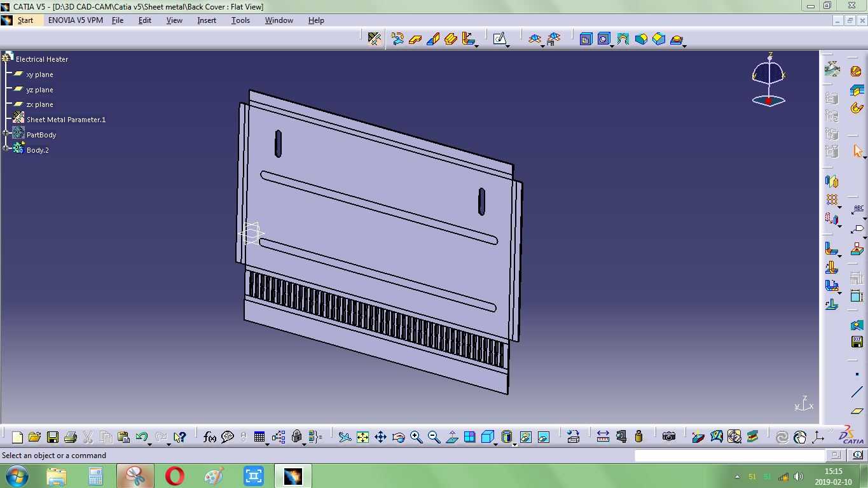Click the 3D compass in viewport
The image size is (868, 488).
click(x=768, y=80)
